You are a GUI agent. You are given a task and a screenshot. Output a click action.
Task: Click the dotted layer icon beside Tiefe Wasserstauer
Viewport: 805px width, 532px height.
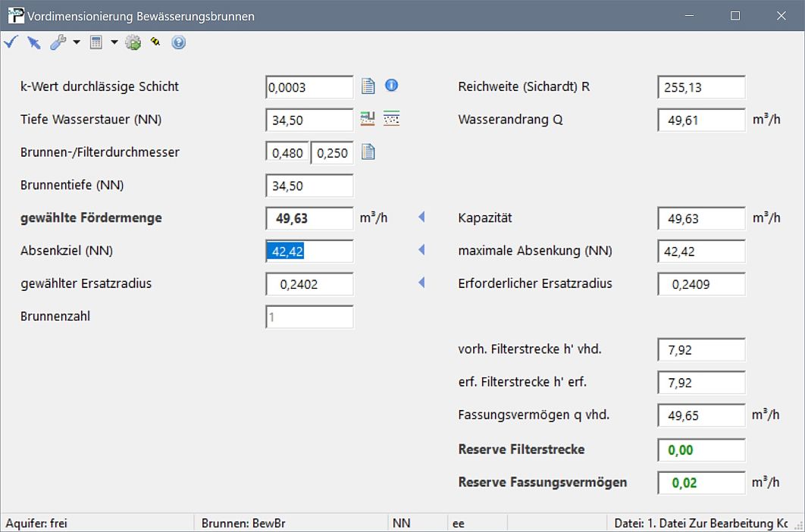pyautogui.click(x=391, y=118)
